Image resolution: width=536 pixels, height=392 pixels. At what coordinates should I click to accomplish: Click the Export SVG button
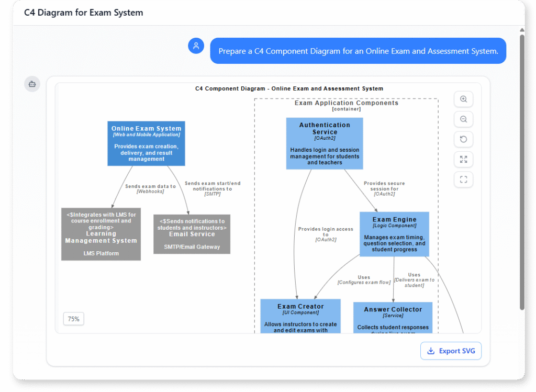pyautogui.click(x=451, y=351)
